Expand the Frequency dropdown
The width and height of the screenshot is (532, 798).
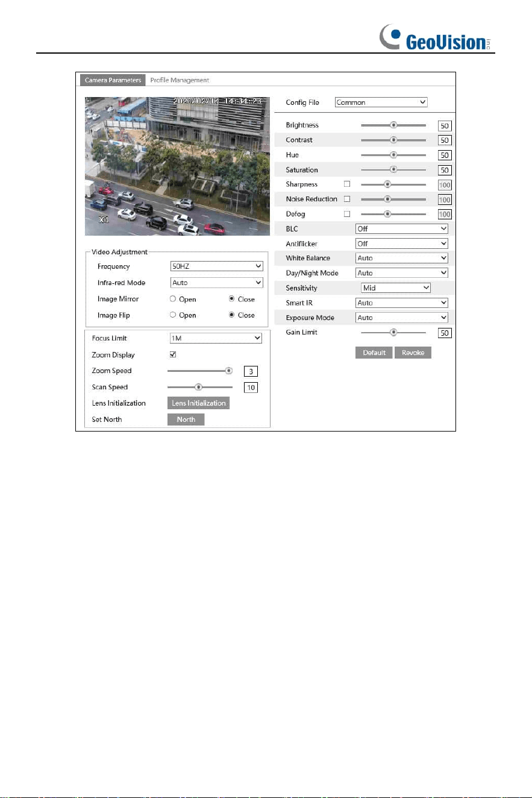pos(216,266)
